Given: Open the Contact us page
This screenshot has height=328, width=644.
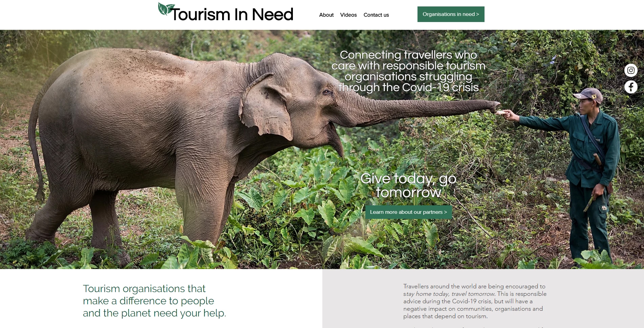Looking at the screenshot, I should (x=376, y=15).
